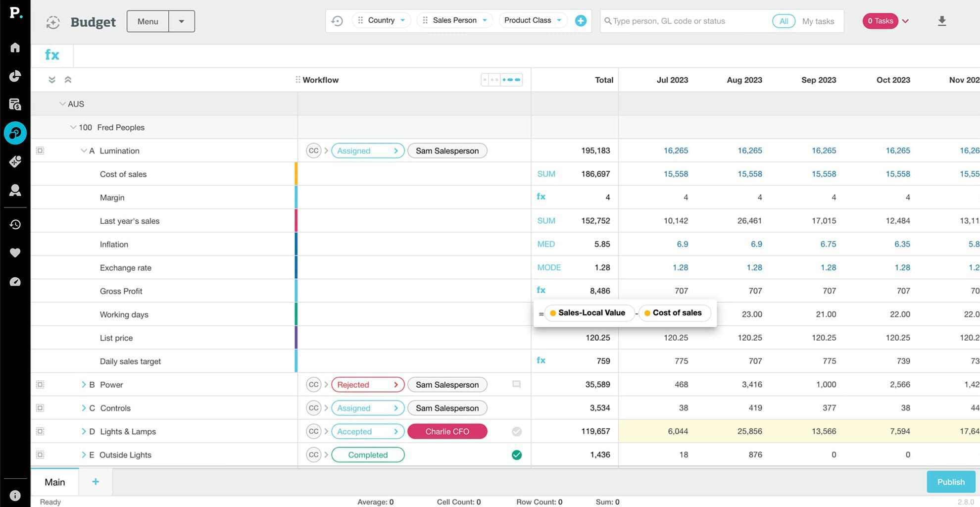Toggle the grey check on Lights & Lamps
This screenshot has width=980, height=507.
click(516, 432)
